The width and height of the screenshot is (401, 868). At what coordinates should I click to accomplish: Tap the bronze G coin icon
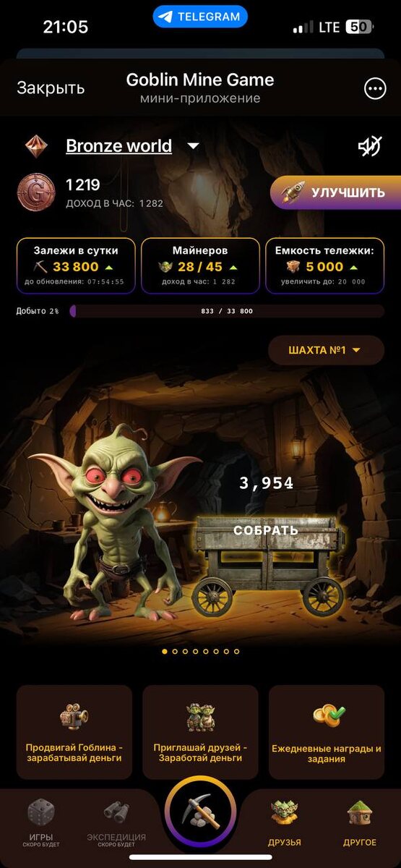click(35, 192)
